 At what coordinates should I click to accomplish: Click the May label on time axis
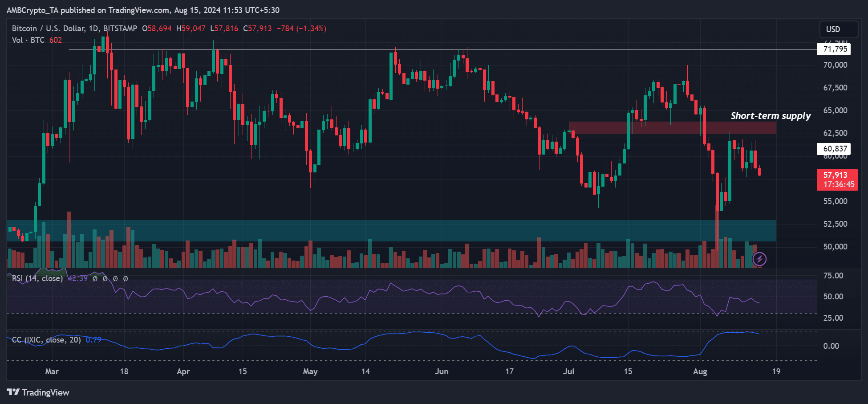310,371
